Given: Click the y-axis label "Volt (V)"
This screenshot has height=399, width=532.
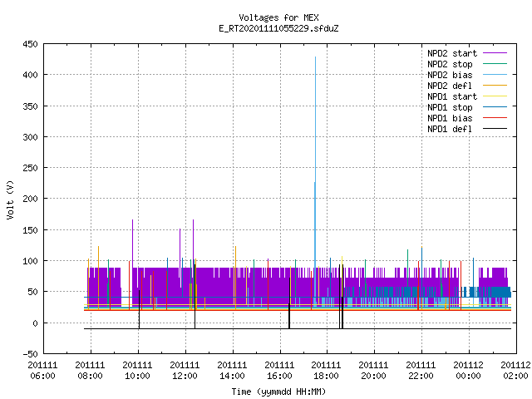Looking at the screenshot, I should 10,200.
